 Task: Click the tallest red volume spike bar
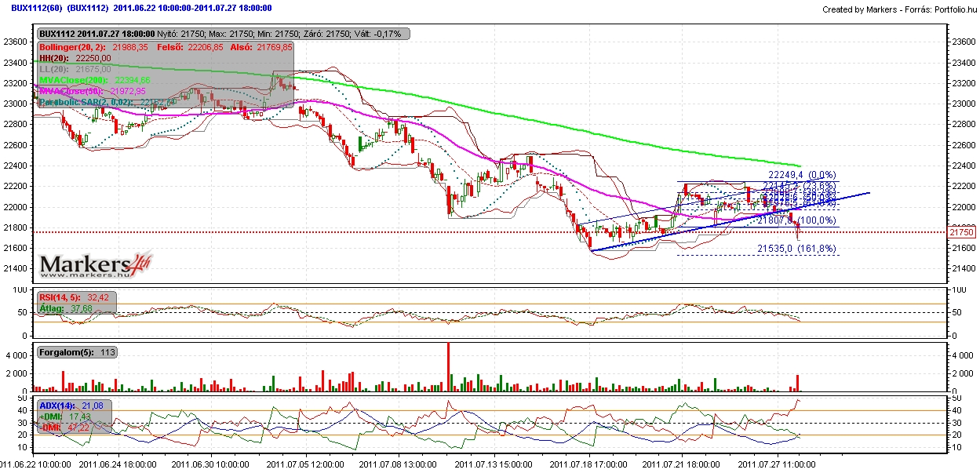click(x=448, y=366)
